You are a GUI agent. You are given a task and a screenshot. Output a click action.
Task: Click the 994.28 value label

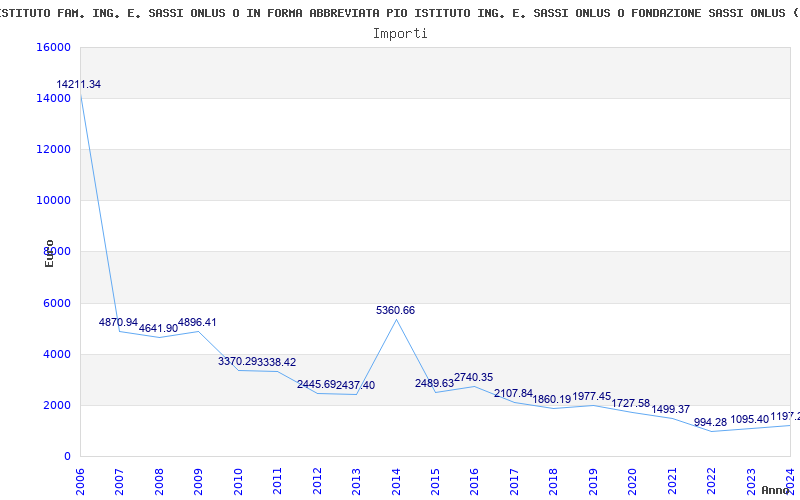tap(710, 422)
